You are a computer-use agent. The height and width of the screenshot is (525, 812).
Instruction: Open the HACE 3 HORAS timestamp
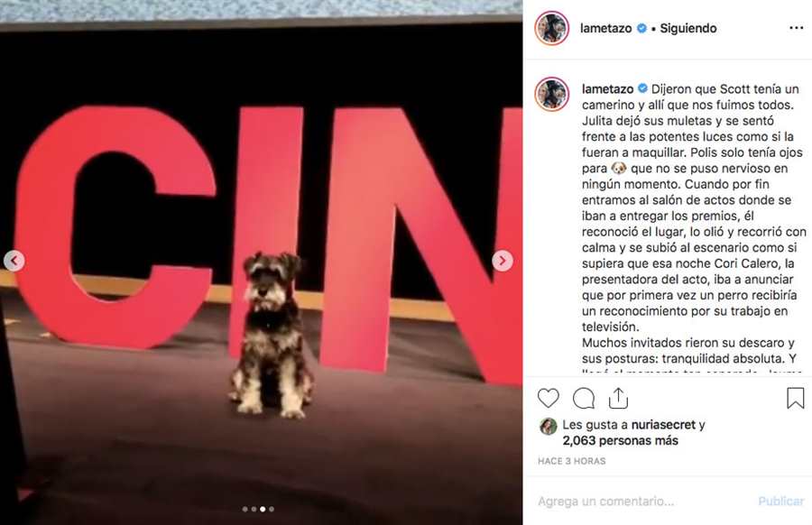click(572, 461)
